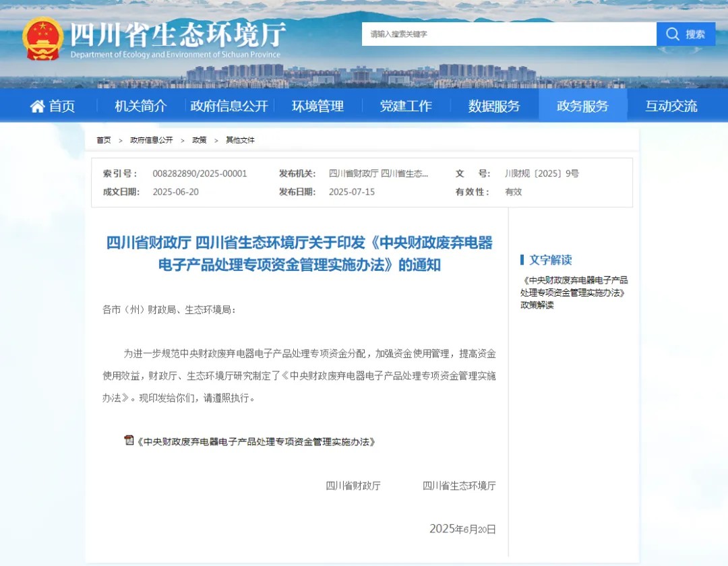728x566 pixels.
Task: Click the 发布日期 value 2025-07-15
Action: pos(351,192)
